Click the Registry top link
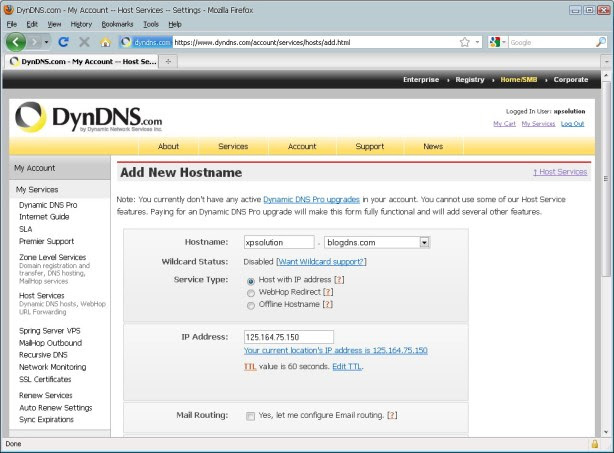Screen dimensions: 614x453 click(470, 79)
